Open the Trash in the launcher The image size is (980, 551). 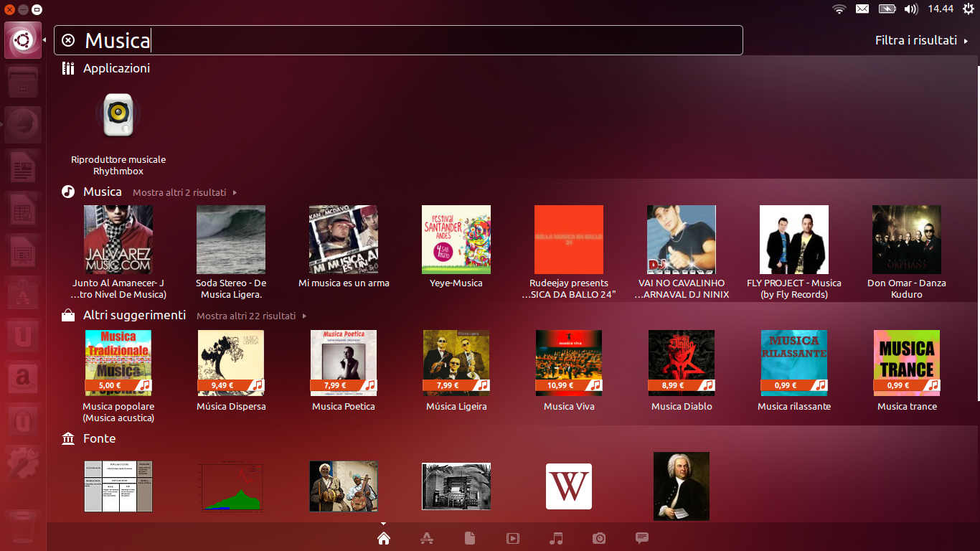pyautogui.click(x=23, y=529)
